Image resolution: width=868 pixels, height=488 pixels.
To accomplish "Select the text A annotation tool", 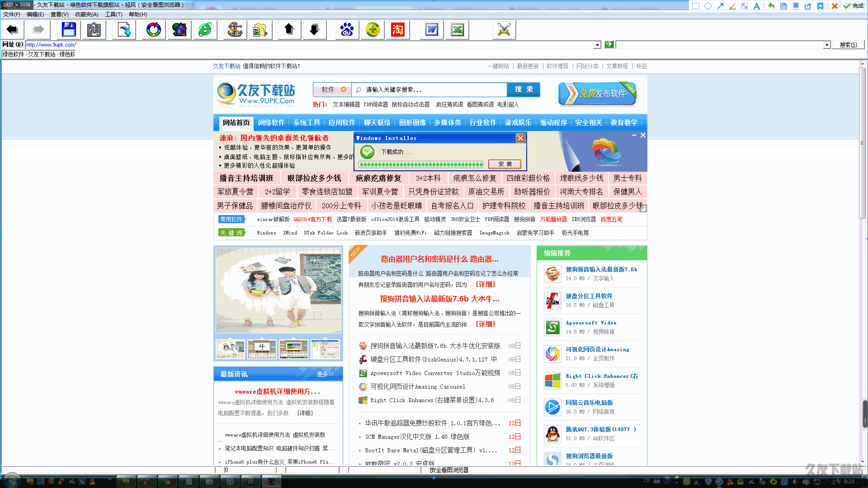I will [756, 5].
